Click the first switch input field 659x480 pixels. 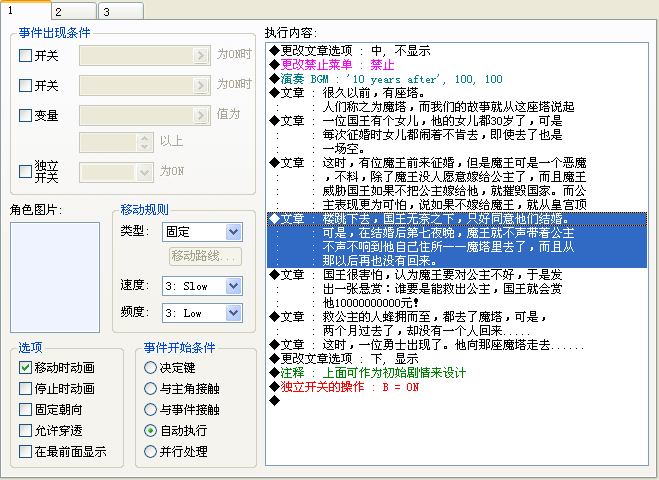pos(145,55)
